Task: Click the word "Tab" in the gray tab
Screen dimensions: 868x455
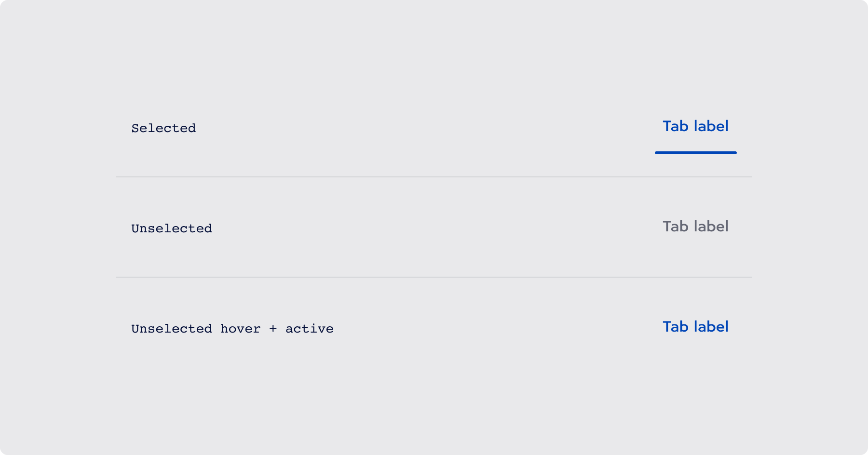Action: click(x=675, y=227)
